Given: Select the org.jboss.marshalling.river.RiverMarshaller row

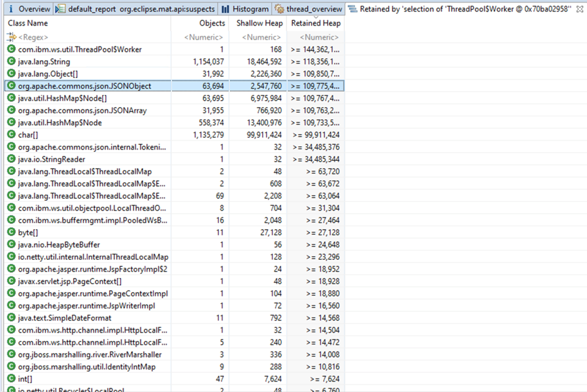Looking at the screenshot, I should tap(174, 355).
